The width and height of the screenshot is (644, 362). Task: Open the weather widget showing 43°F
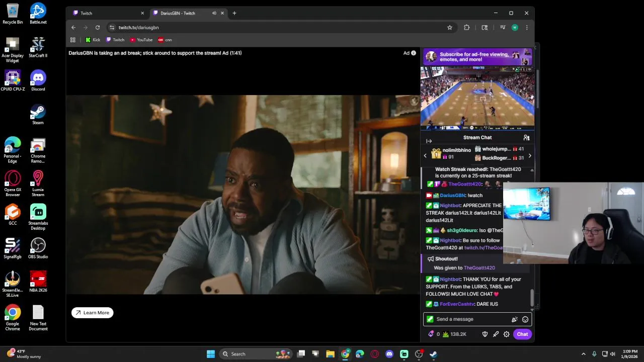24,354
